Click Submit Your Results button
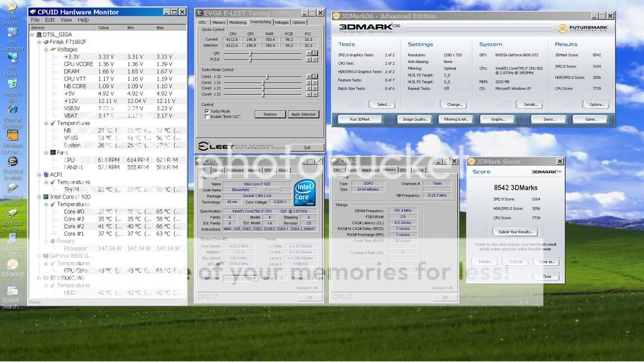644x362 pixels. [516, 232]
